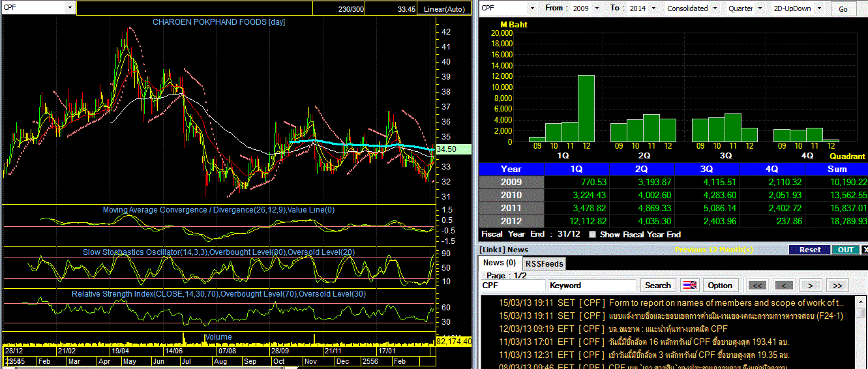This screenshot has width=868, height=369.
Task: Select the 2009 row header in the table
Action: 511,183
